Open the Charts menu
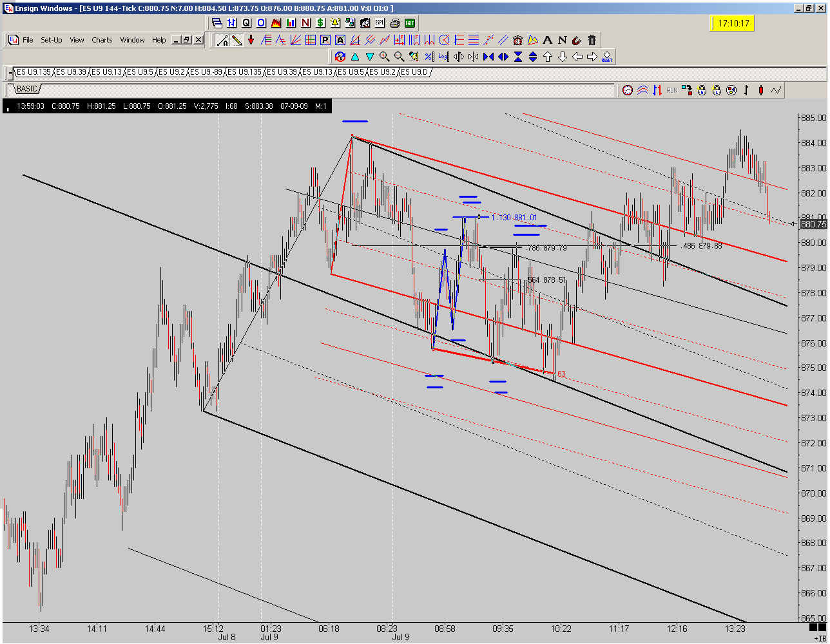 (102, 40)
